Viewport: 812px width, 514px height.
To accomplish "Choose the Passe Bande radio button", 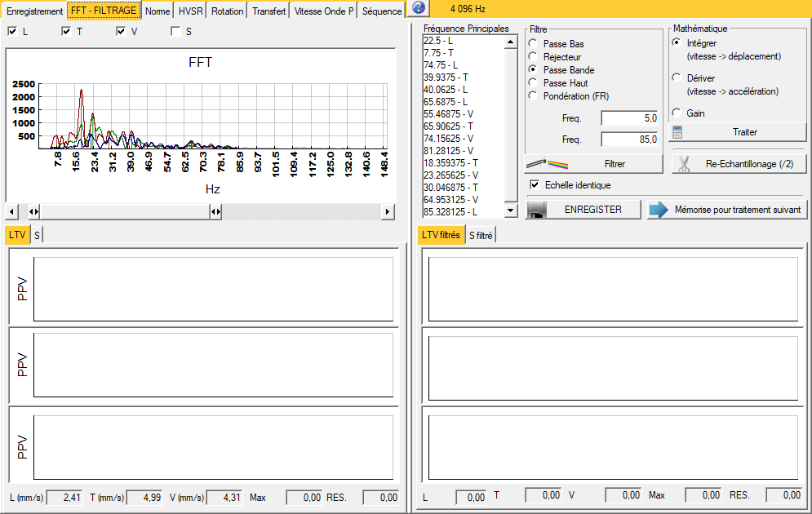I will click(x=532, y=69).
